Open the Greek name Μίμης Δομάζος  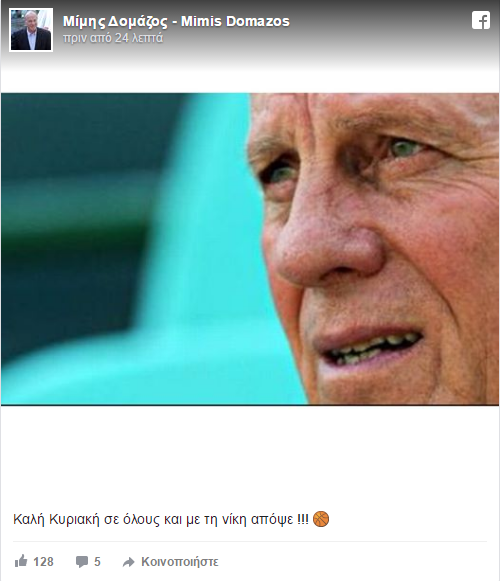[x=115, y=21]
